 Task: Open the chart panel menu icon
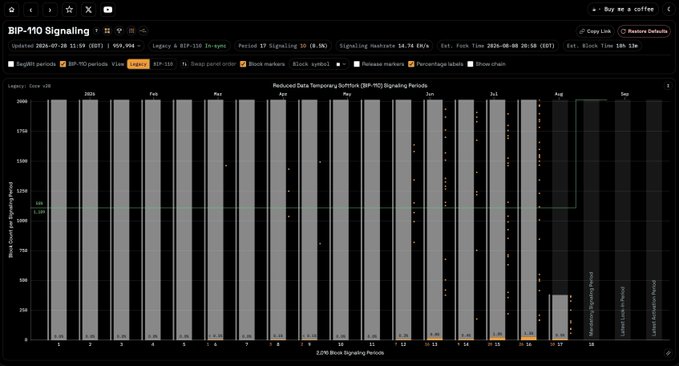668,86
